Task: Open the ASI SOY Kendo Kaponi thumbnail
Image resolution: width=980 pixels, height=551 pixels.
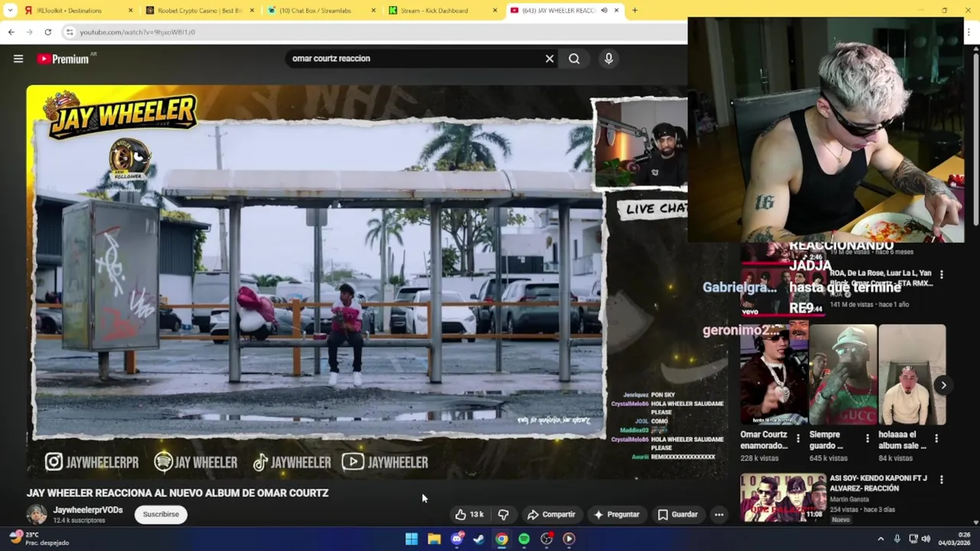Action: click(x=782, y=498)
